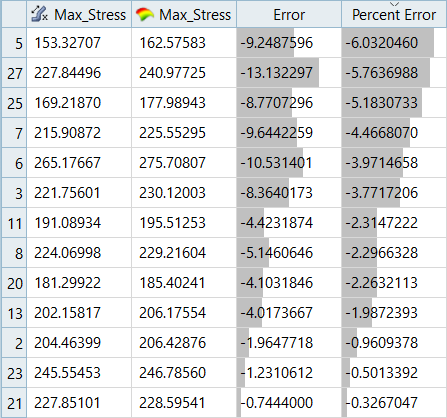Sort by the Error column header
447x418 pixels.
tap(289, 14)
